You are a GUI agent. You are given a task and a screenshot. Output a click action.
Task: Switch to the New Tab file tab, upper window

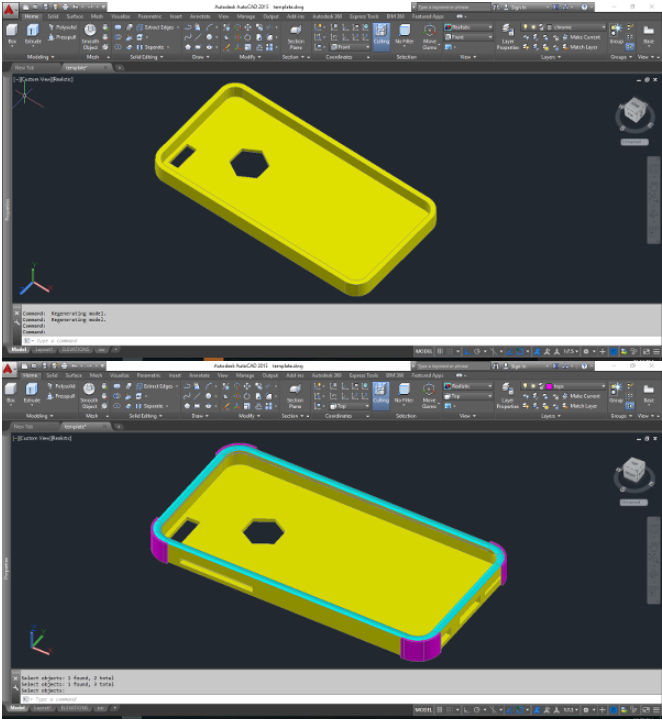[x=24, y=68]
